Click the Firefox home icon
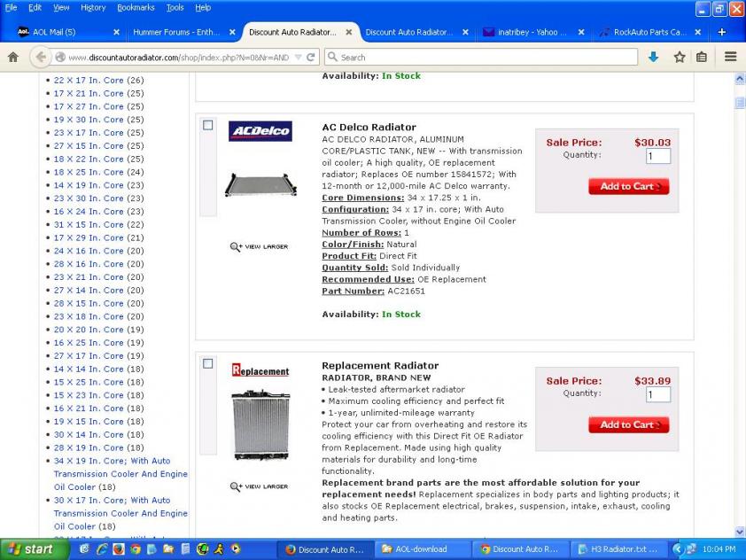The image size is (746, 560). tap(12, 57)
